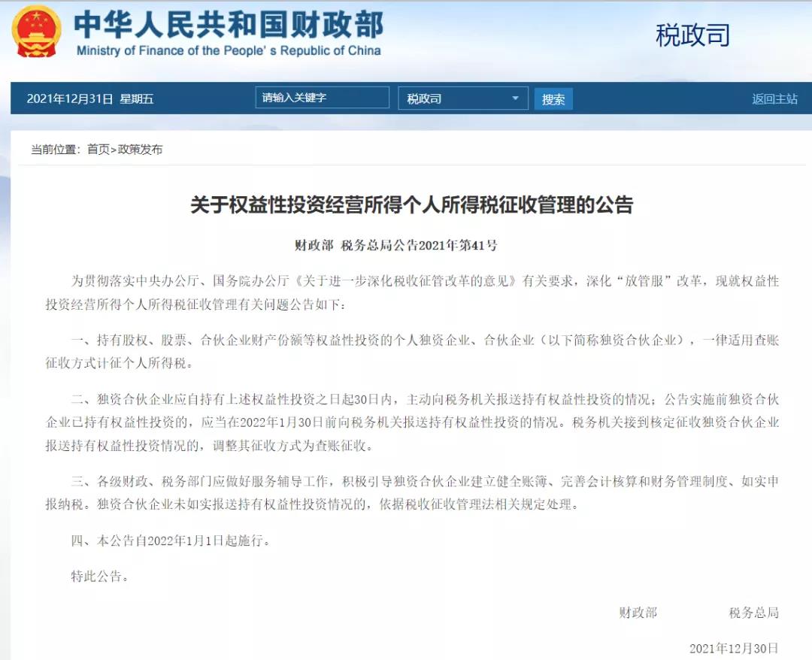Click the issue date 2021年12月30日
Image resolution: width=812 pixels, height=660 pixels.
[x=734, y=648]
